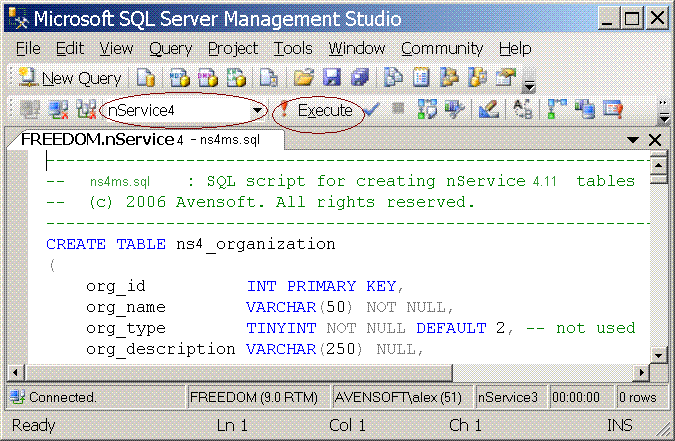This screenshot has width=675, height=441.
Task: Click the horizontal scrollbar right arrow
Action: click(x=642, y=373)
